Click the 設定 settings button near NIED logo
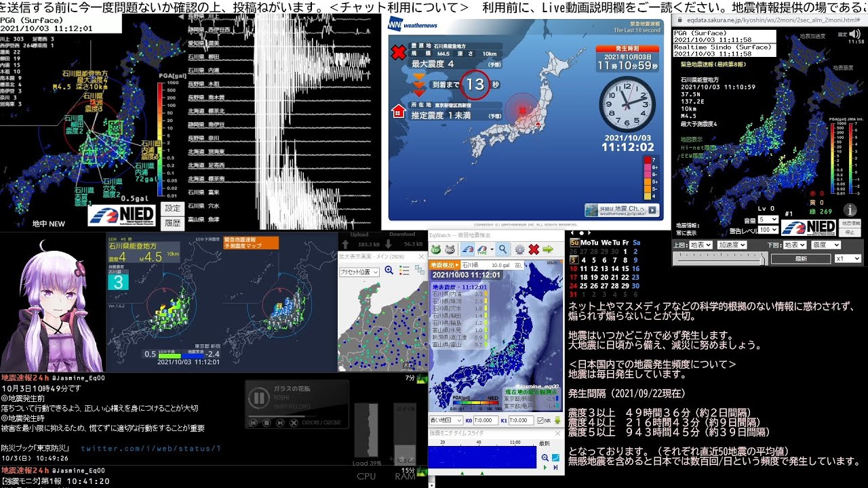Image resolution: width=868 pixels, height=488 pixels. [x=172, y=209]
